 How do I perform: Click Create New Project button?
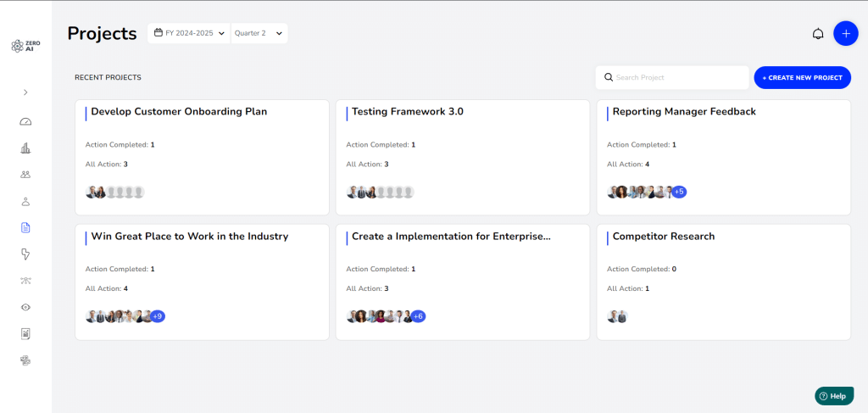(802, 77)
